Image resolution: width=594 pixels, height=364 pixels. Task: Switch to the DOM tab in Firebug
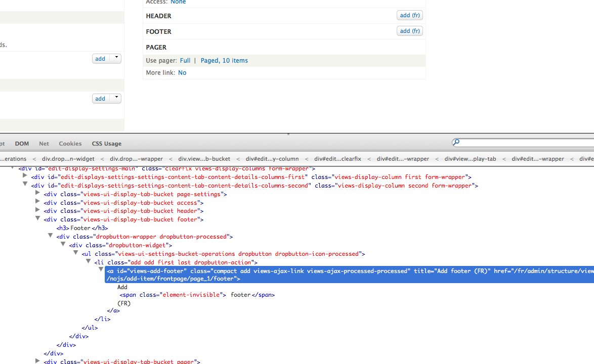click(x=22, y=144)
